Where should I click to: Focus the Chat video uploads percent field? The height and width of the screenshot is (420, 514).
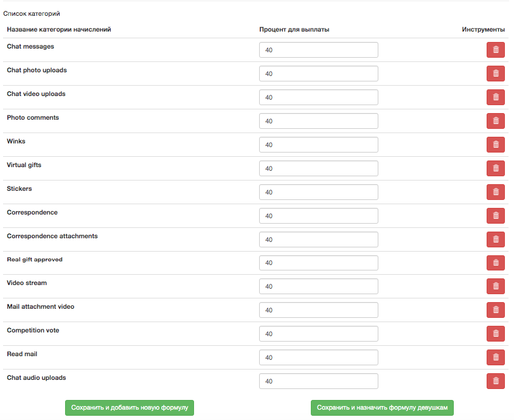coord(319,97)
